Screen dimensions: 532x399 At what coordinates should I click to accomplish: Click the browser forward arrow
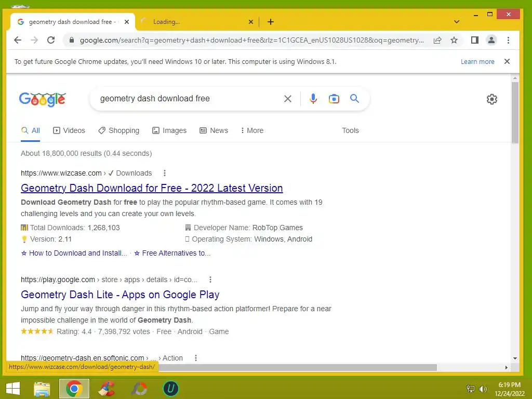click(x=34, y=40)
